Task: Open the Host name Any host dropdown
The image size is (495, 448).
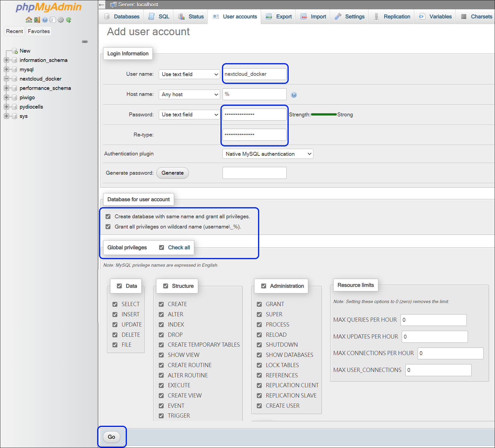Action: [189, 94]
